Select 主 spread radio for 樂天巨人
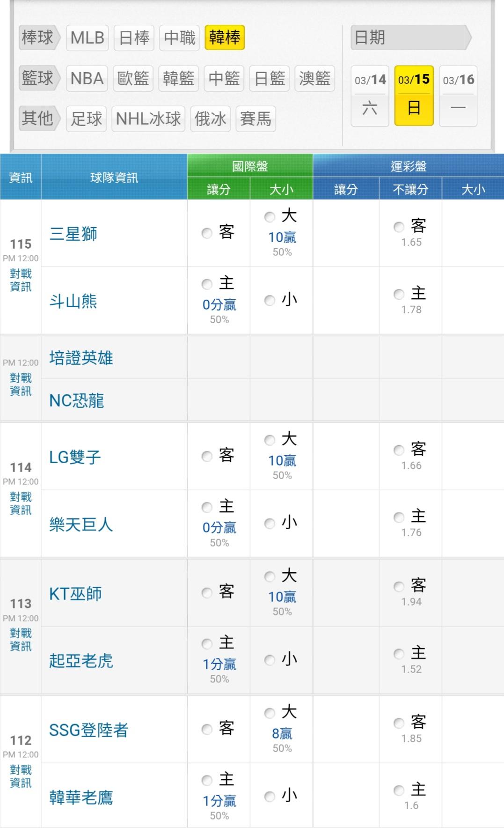This screenshot has height=835, width=504. pyautogui.click(x=207, y=507)
